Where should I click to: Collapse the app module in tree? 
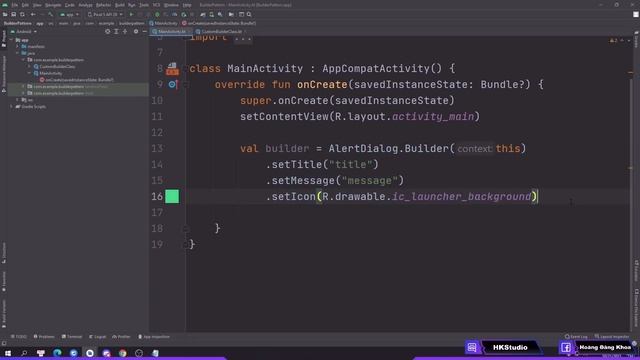coord(11,40)
